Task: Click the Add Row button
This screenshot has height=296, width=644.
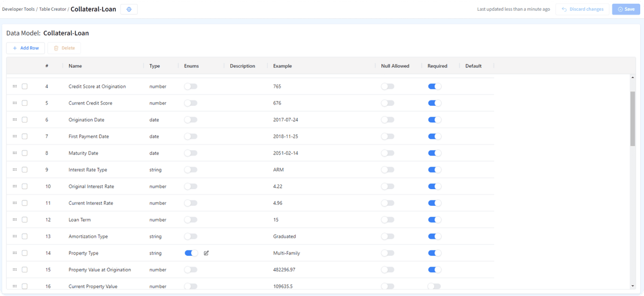Action: coord(26,48)
